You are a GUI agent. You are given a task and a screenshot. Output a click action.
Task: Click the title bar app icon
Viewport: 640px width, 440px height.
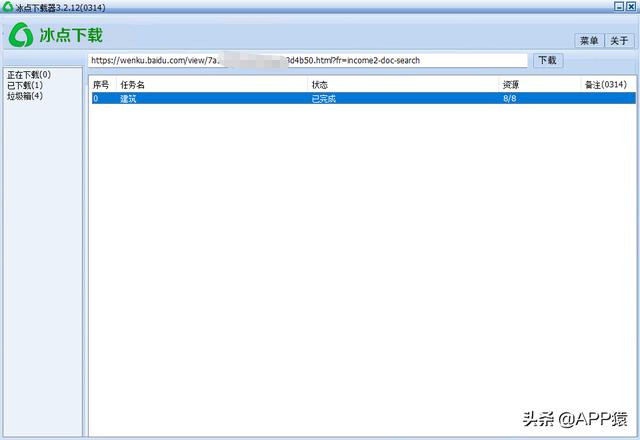(x=7, y=6)
